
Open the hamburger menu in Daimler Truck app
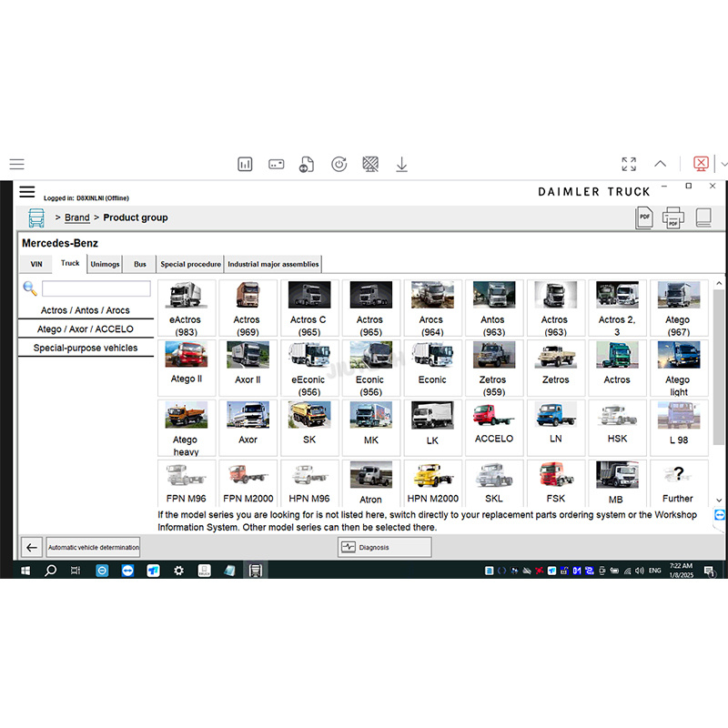click(x=27, y=192)
